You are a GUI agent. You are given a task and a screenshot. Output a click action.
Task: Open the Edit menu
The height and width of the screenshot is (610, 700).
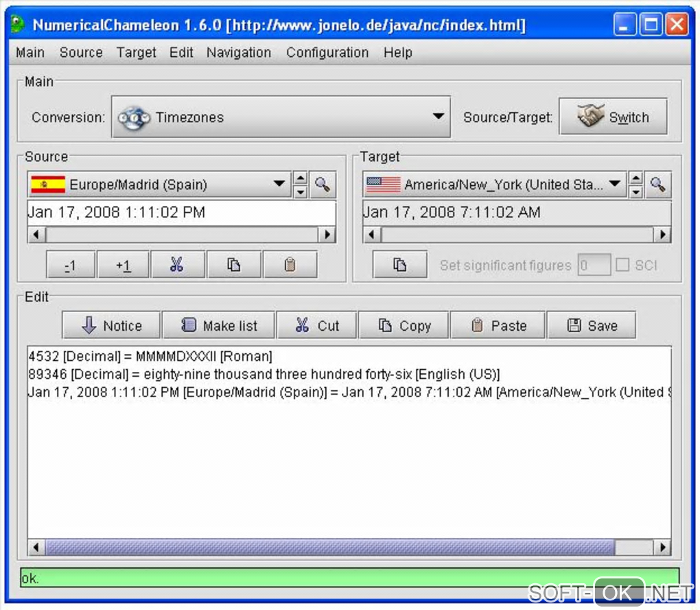tap(180, 52)
